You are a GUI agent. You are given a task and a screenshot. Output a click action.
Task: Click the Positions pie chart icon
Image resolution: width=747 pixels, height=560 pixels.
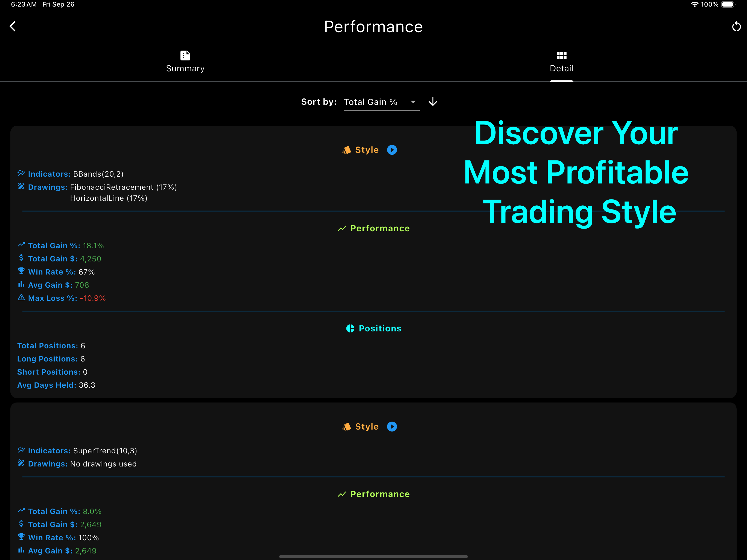pyautogui.click(x=350, y=328)
